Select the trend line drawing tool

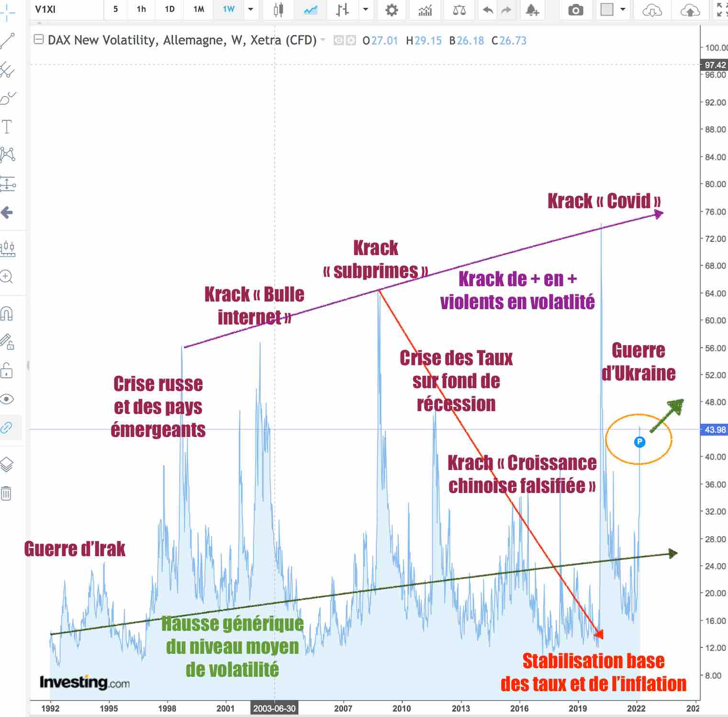pos(8,42)
